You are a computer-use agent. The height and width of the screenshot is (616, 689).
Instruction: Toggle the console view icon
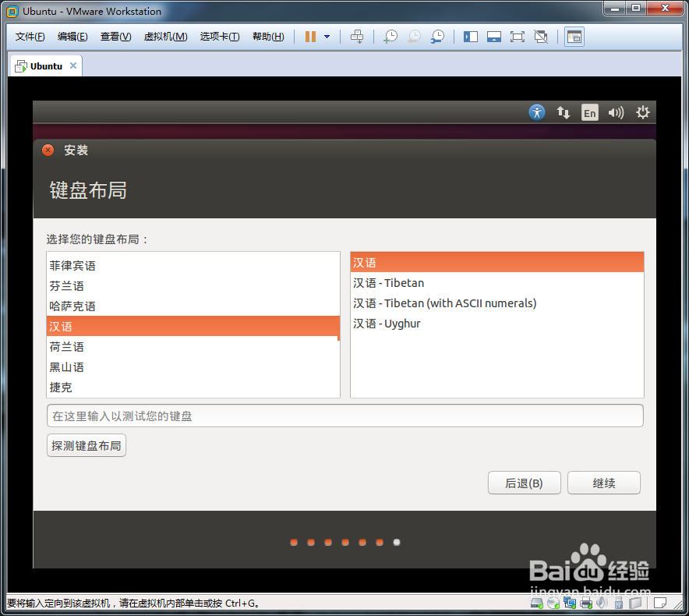[574, 37]
